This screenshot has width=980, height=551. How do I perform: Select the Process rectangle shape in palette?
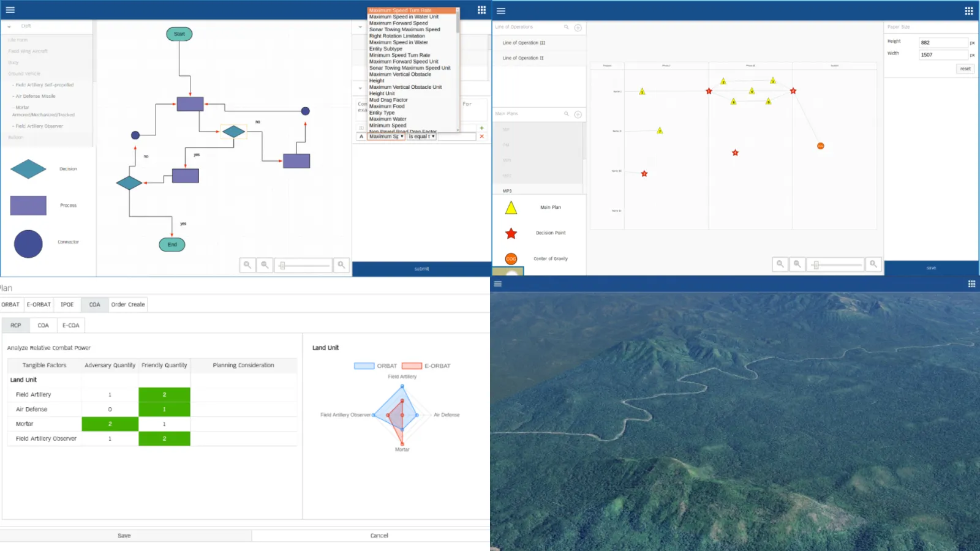tap(28, 205)
